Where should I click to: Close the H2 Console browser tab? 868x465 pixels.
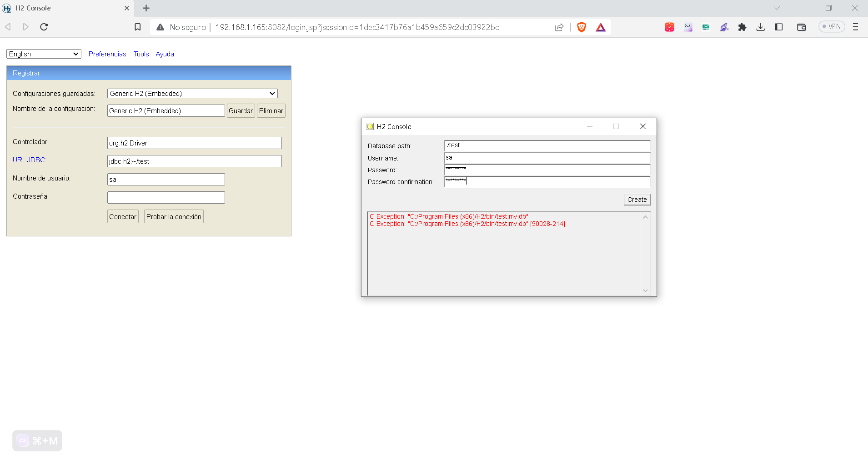point(127,8)
